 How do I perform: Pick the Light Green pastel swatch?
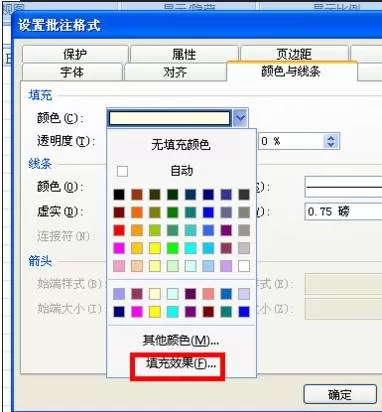[173, 266]
